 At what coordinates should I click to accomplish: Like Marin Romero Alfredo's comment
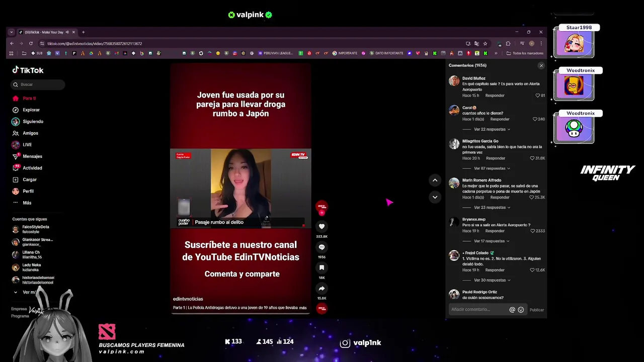(x=532, y=198)
